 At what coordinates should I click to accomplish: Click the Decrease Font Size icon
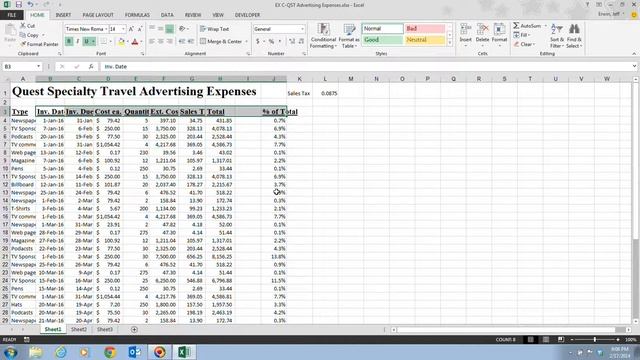click(140, 29)
